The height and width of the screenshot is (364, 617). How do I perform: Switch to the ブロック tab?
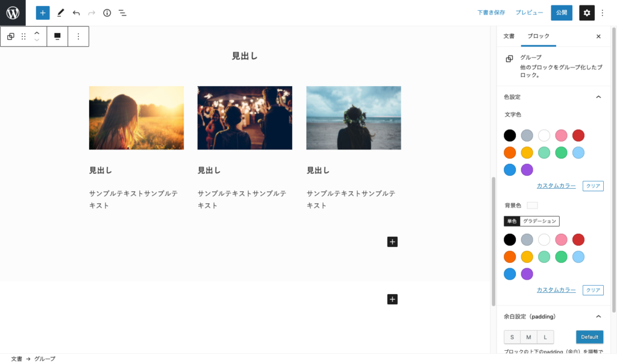click(538, 36)
